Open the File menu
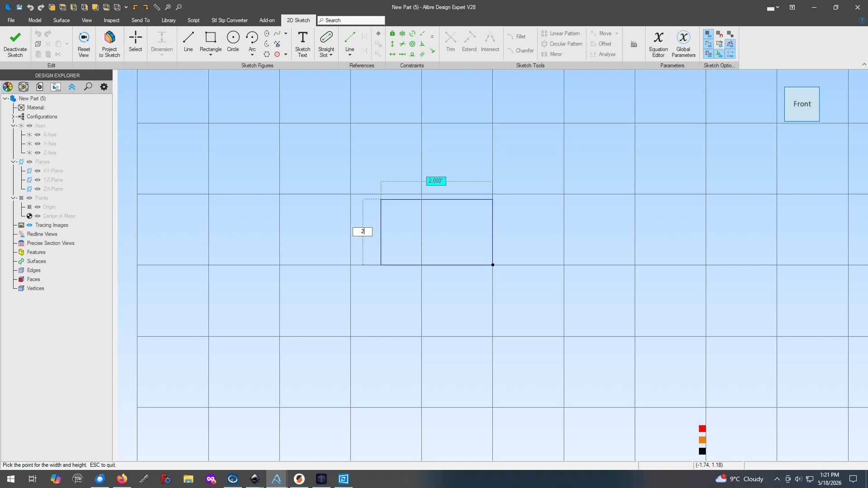This screenshot has height=488, width=868. coord(11,20)
